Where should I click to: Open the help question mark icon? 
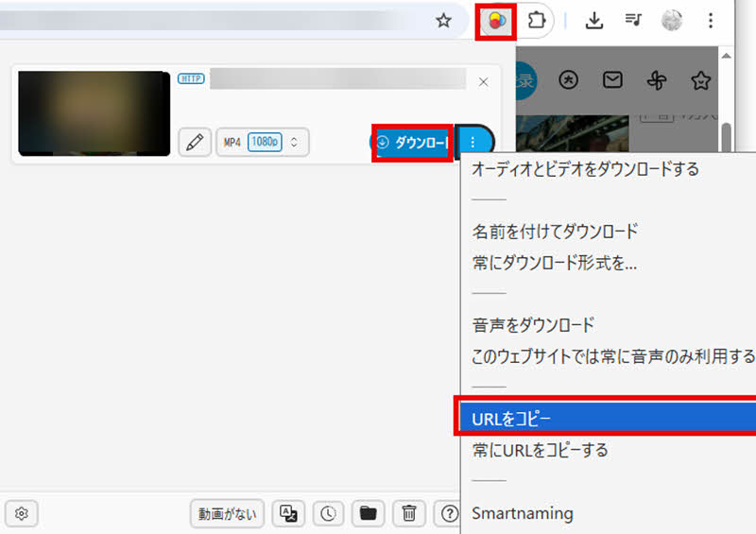(450, 514)
